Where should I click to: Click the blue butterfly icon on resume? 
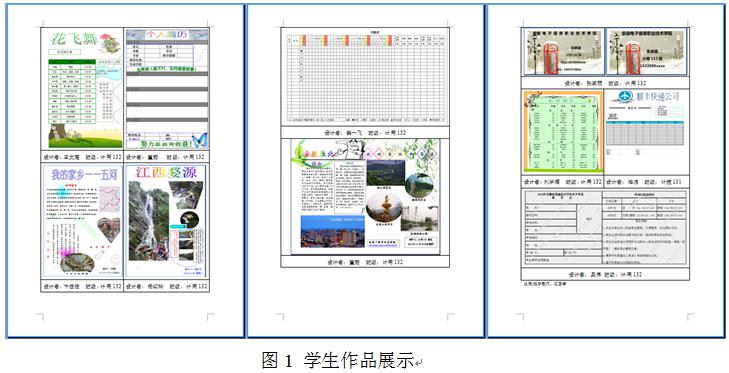(200, 140)
